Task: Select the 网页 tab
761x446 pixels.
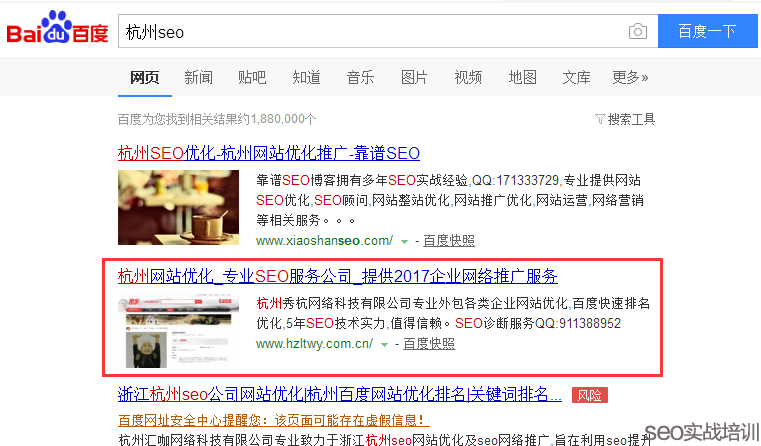Action: click(145, 77)
